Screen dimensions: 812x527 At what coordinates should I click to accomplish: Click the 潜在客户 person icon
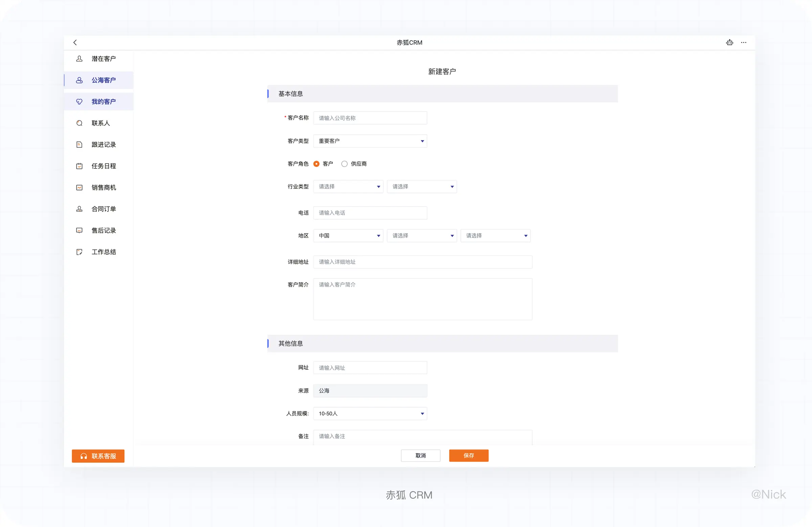79,59
